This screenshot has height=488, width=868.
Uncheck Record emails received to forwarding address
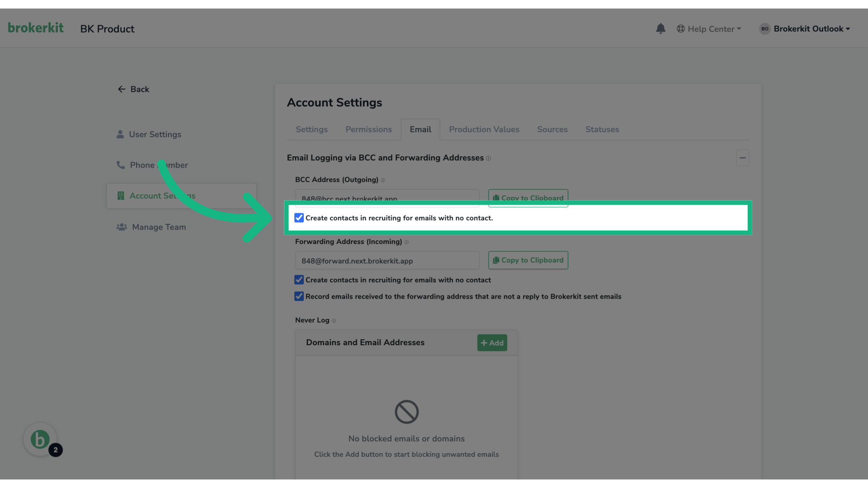tap(299, 296)
